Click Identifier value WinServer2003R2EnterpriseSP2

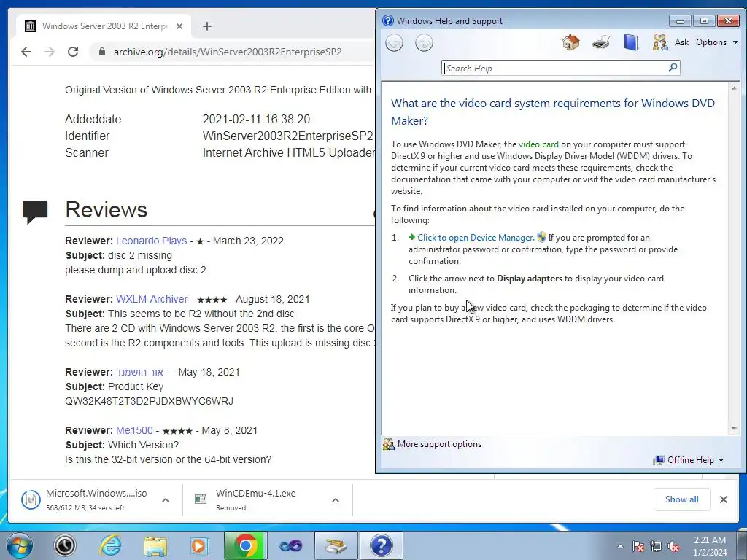tap(287, 136)
